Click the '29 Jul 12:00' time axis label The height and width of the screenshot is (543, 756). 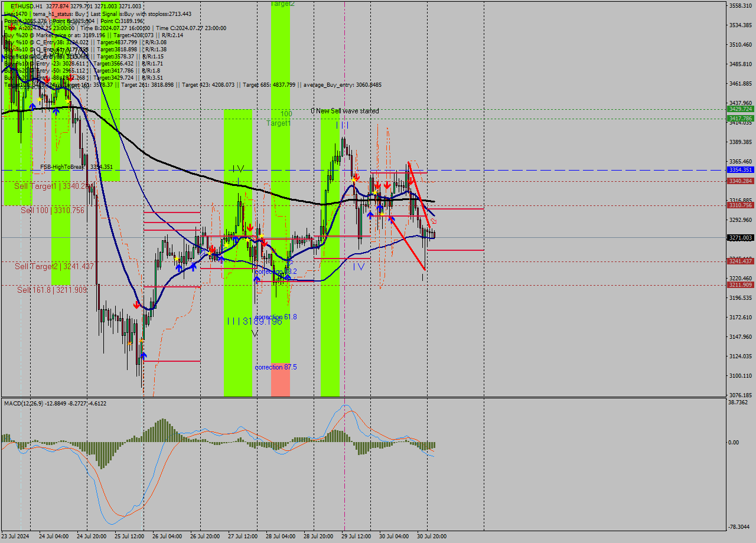pos(356,537)
